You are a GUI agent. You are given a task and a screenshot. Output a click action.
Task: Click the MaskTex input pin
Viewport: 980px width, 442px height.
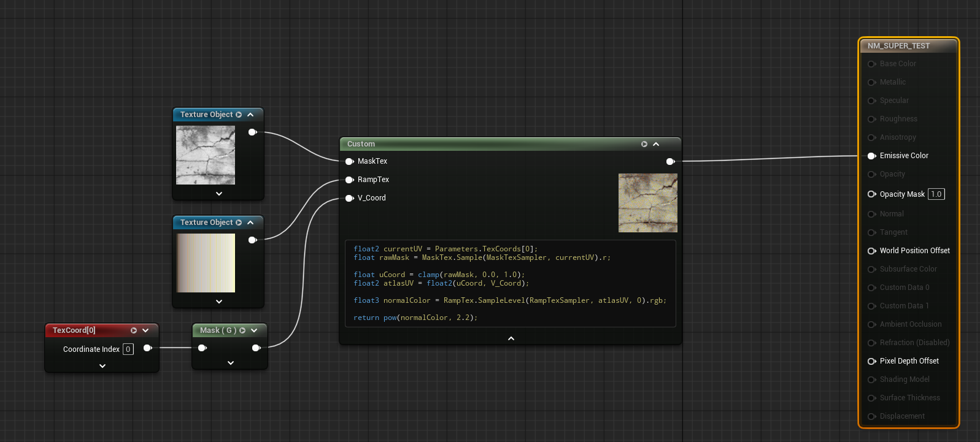pos(349,161)
